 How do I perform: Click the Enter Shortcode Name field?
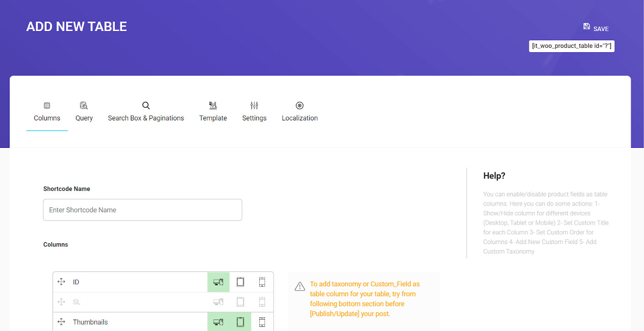point(142,210)
